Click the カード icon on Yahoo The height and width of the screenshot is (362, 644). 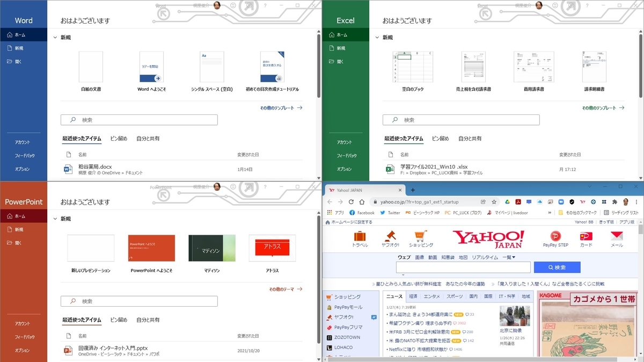coord(587,236)
